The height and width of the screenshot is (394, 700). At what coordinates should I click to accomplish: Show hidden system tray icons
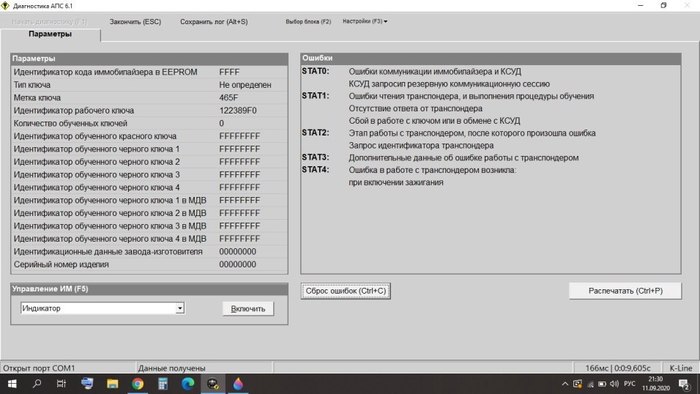tap(565, 384)
